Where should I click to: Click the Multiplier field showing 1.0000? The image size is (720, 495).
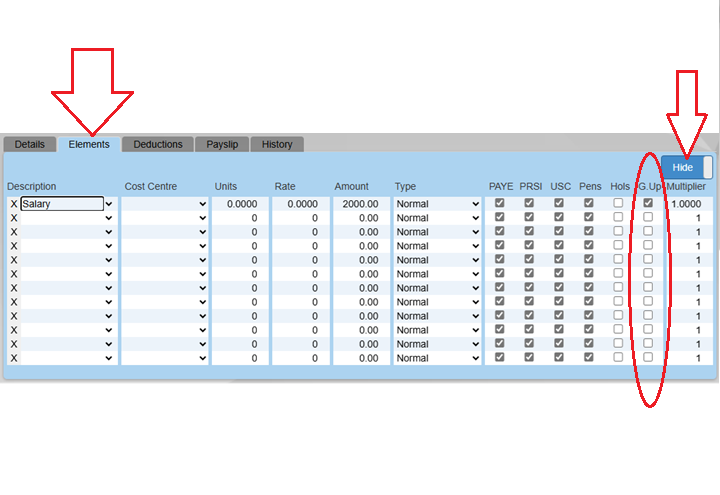click(689, 204)
